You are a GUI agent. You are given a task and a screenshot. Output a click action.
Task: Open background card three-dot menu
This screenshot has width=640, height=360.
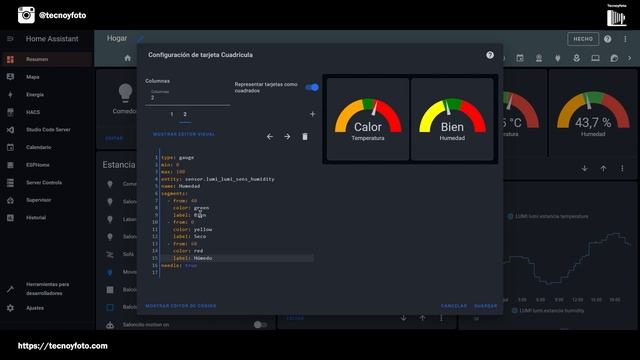tap(622, 168)
